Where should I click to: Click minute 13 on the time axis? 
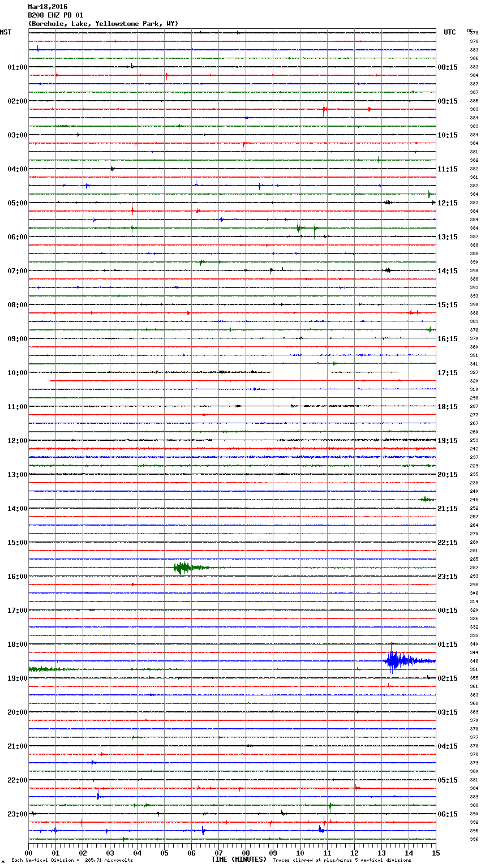tap(381, 853)
